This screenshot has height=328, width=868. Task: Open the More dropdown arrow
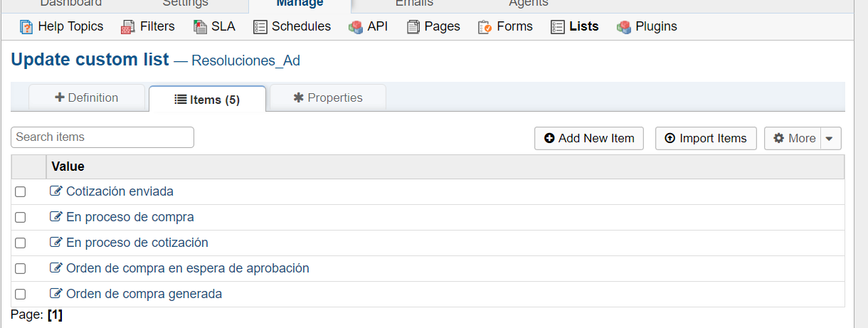830,139
